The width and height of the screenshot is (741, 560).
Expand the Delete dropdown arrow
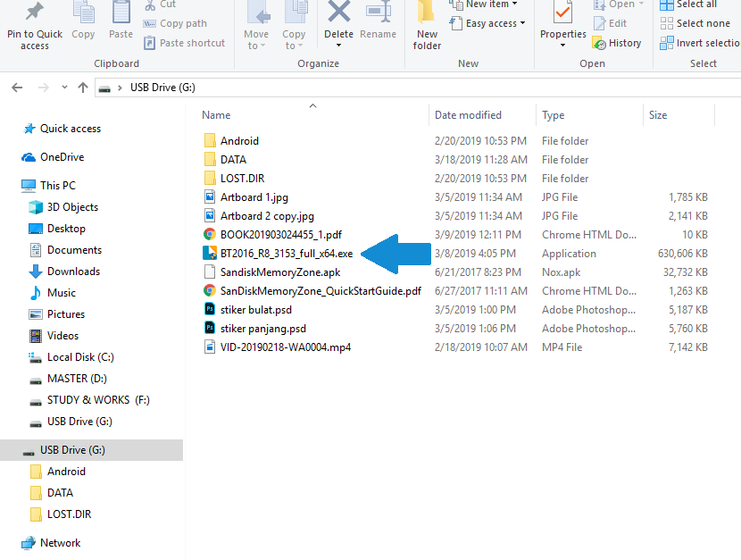339,46
